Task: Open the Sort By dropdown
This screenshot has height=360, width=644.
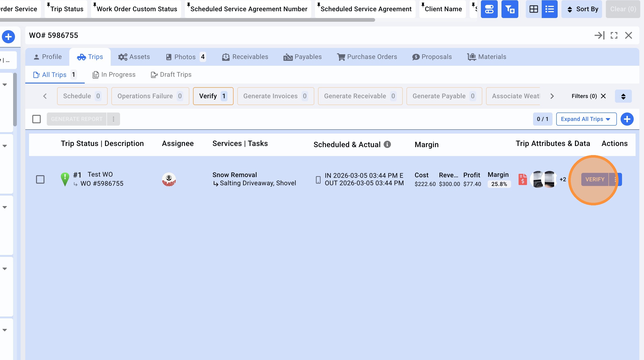Action: tap(582, 9)
